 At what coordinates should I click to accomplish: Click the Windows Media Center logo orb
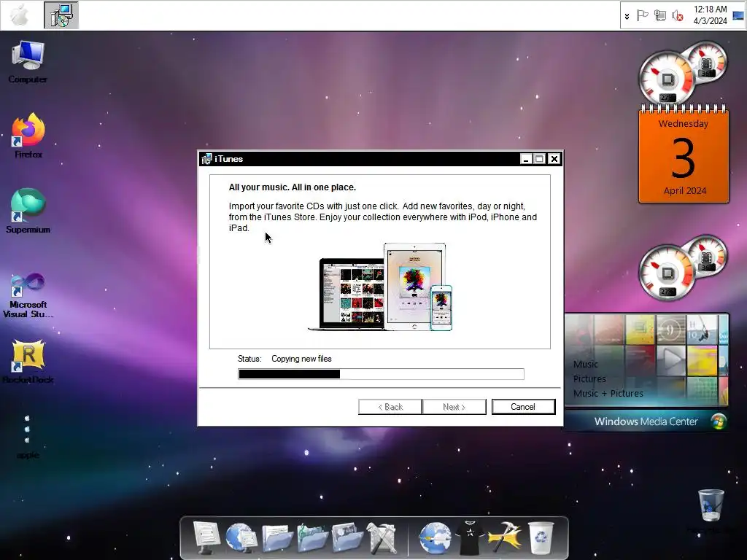point(719,421)
